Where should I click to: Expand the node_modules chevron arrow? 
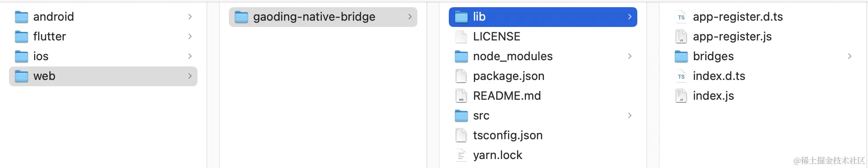pyautogui.click(x=630, y=56)
